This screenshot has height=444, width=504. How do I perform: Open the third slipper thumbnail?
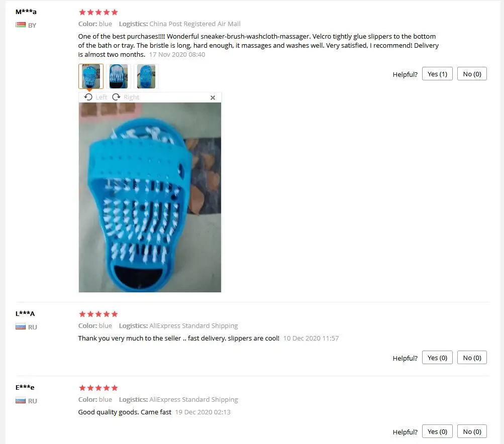(146, 76)
